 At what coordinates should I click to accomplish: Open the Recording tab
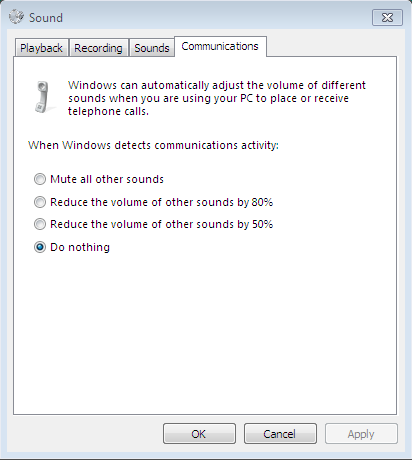98,48
